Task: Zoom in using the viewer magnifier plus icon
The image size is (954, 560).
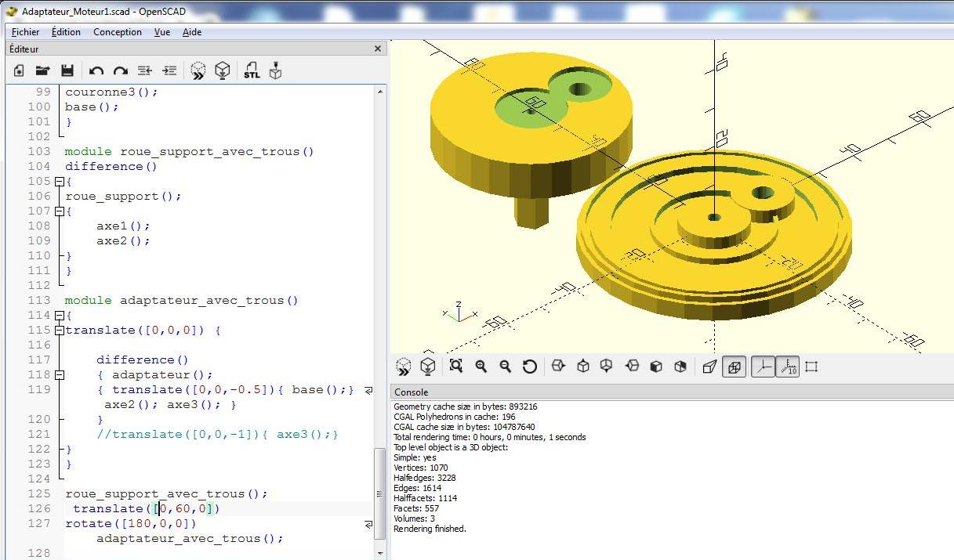Action: [481, 367]
